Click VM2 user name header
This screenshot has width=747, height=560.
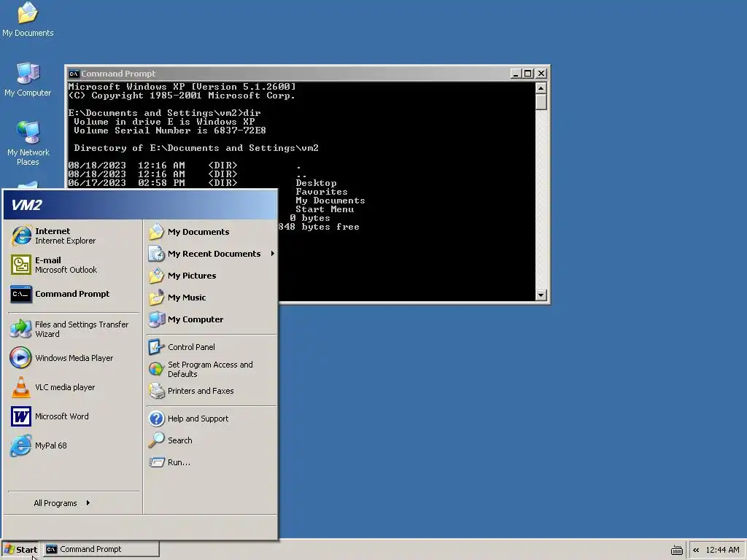click(x=27, y=205)
